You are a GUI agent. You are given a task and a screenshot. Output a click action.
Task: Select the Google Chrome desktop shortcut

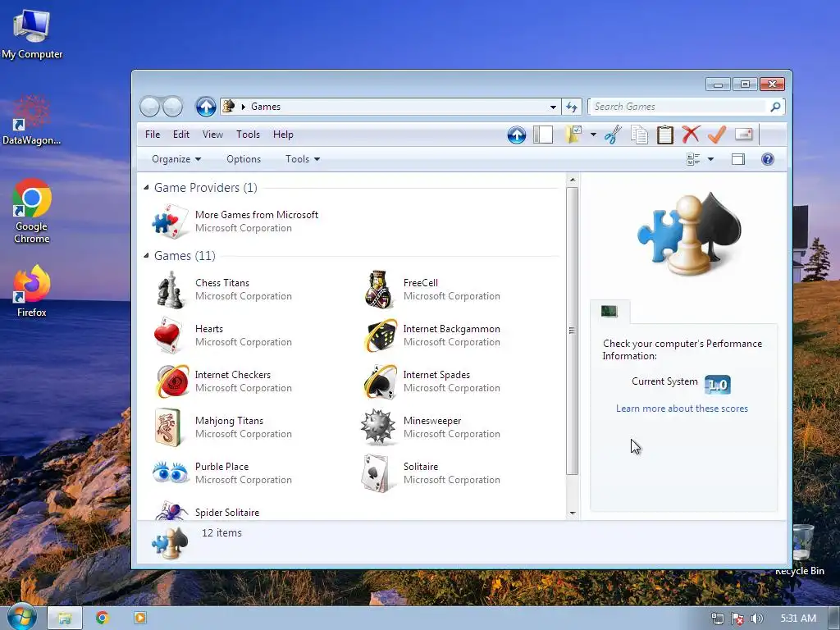[32, 211]
